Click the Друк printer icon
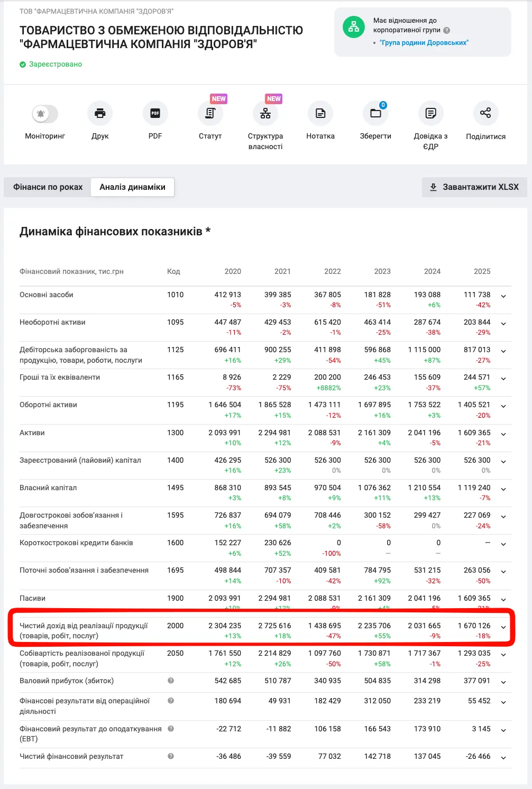Screen dimensions: 532x789 click(100, 113)
